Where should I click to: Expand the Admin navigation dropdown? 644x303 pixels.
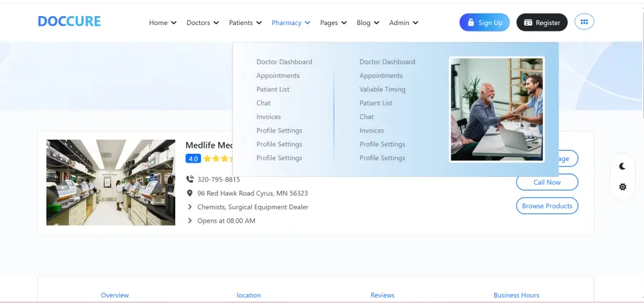point(404,23)
